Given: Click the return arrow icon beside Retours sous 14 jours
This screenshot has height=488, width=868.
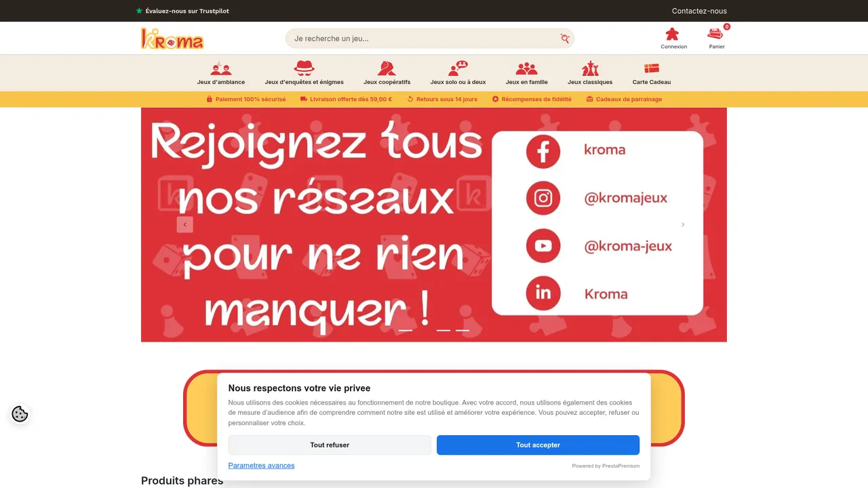Looking at the screenshot, I should pyautogui.click(x=410, y=99).
